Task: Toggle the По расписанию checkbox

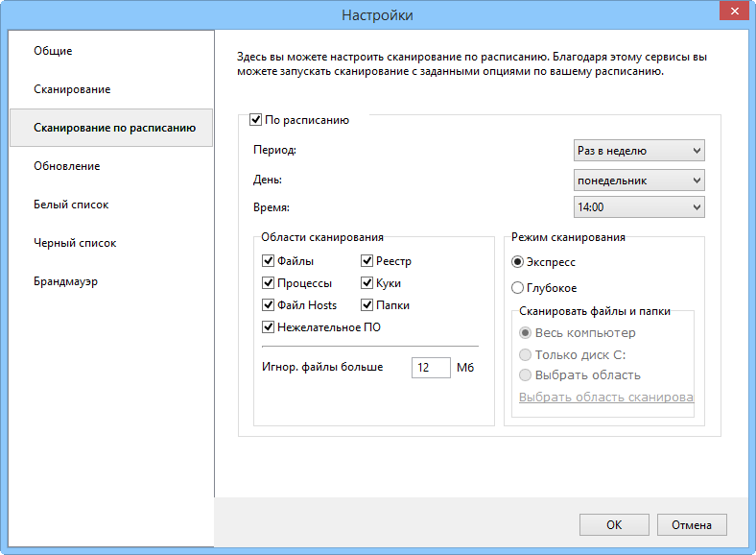Action: point(256,121)
